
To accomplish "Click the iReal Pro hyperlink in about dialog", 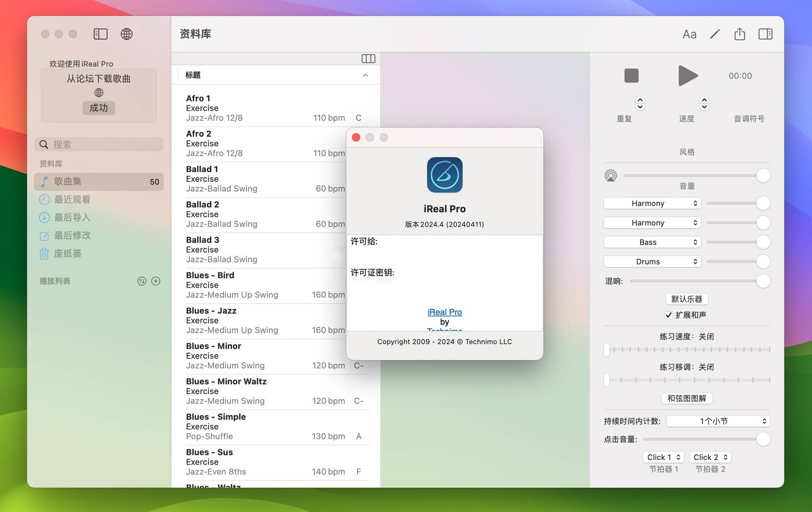I will tap(444, 311).
